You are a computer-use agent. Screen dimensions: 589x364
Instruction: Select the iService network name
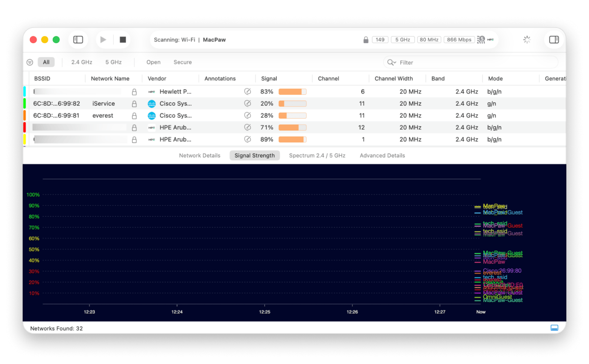click(x=103, y=103)
